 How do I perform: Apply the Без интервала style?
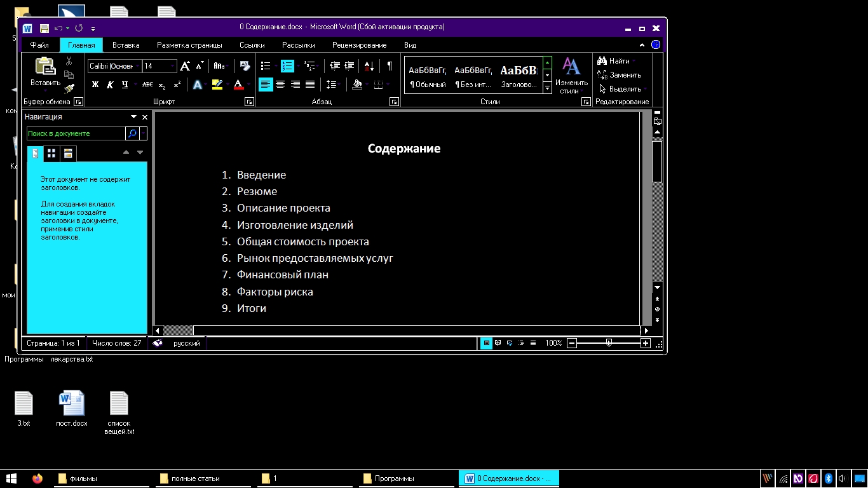coord(473,76)
